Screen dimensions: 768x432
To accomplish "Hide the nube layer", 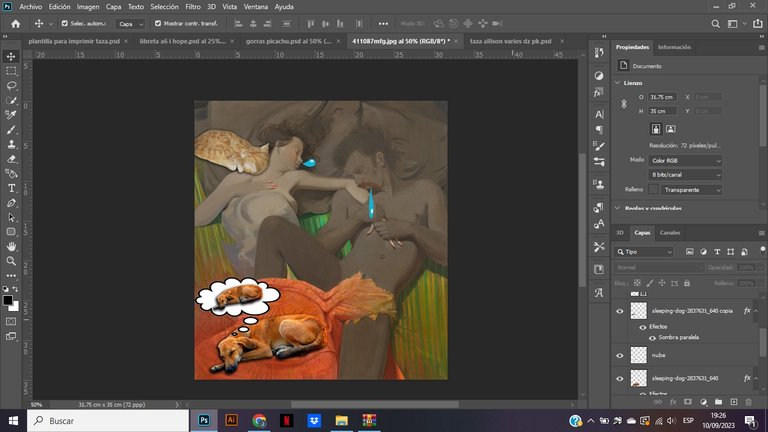I will pyautogui.click(x=620, y=356).
